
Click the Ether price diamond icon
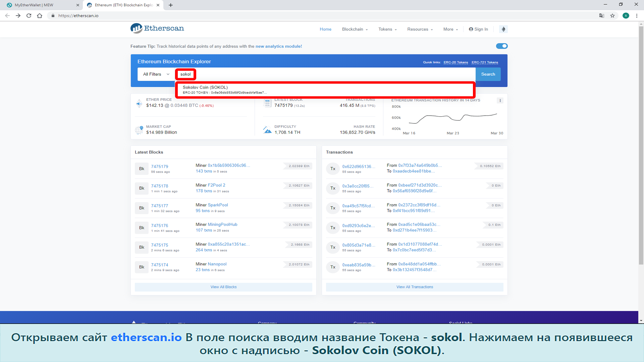139,103
